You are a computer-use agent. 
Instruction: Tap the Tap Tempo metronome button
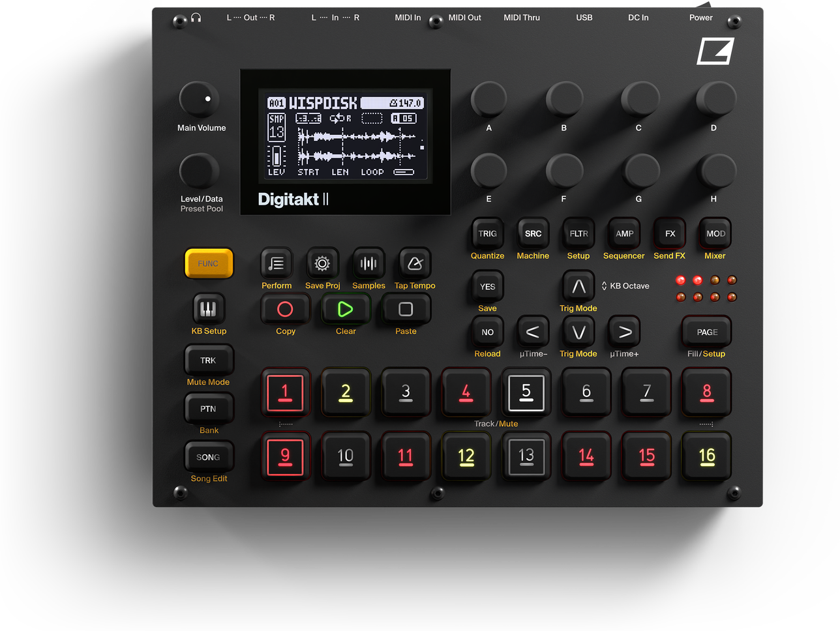[414, 263]
